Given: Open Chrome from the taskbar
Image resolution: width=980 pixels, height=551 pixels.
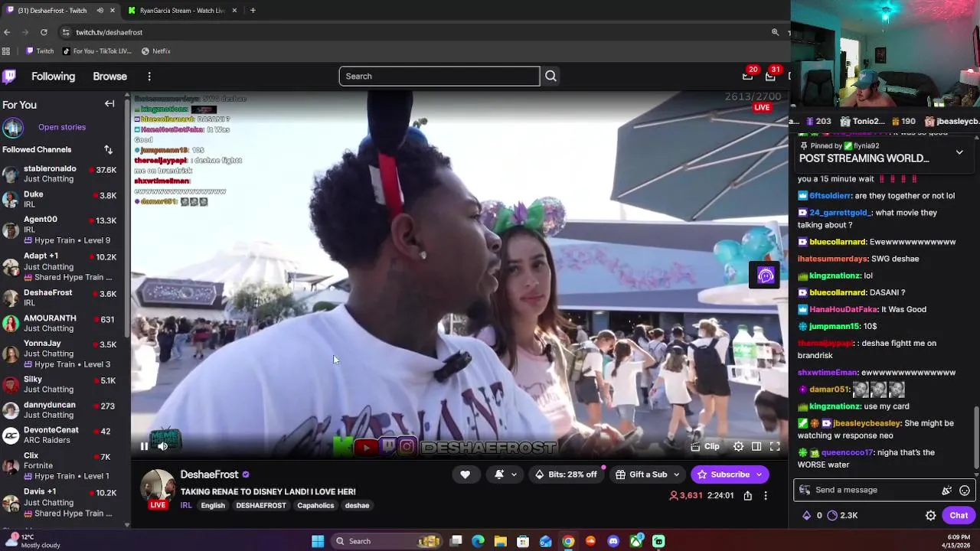Looking at the screenshot, I should 568,542.
